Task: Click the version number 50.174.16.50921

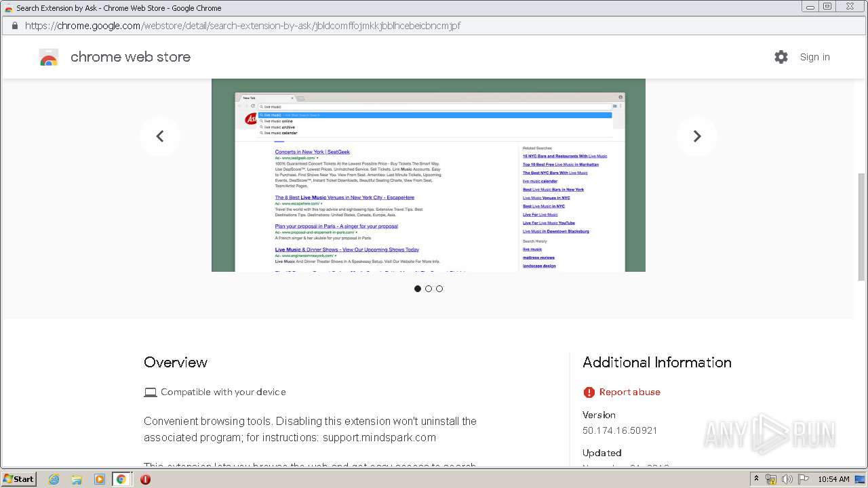Action: (x=620, y=430)
